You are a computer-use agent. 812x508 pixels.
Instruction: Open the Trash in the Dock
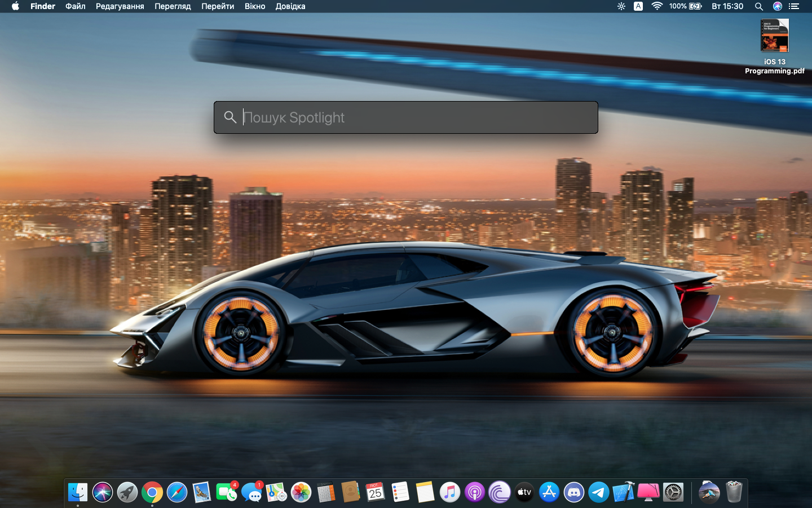click(x=734, y=492)
